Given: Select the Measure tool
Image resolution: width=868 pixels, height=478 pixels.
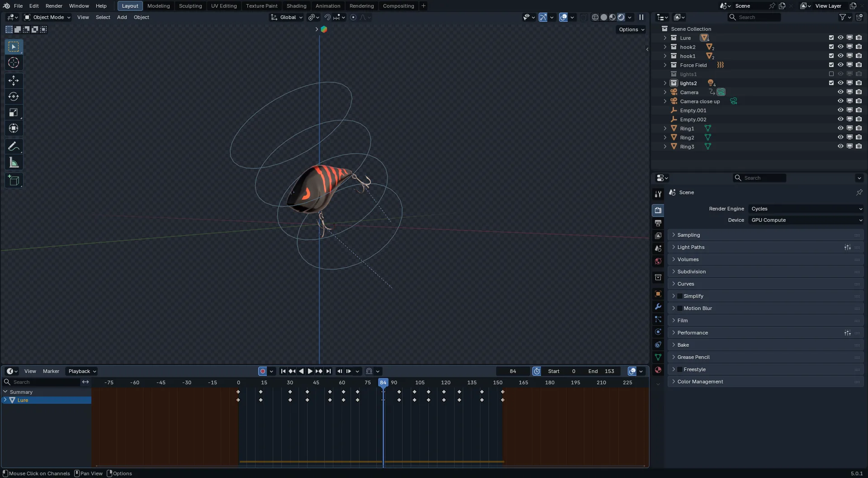Looking at the screenshot, I should click(x=14, y=163).
